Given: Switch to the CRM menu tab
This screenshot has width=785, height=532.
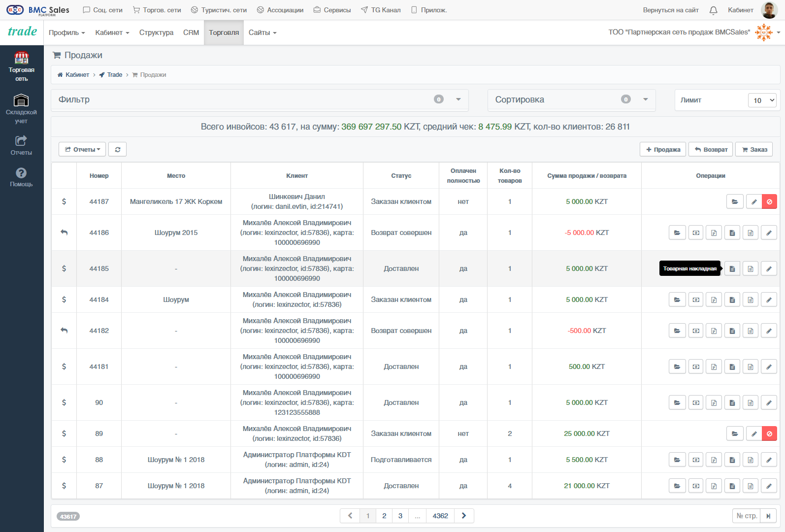Looking at the screenshot, I should (x=191, y=33).
